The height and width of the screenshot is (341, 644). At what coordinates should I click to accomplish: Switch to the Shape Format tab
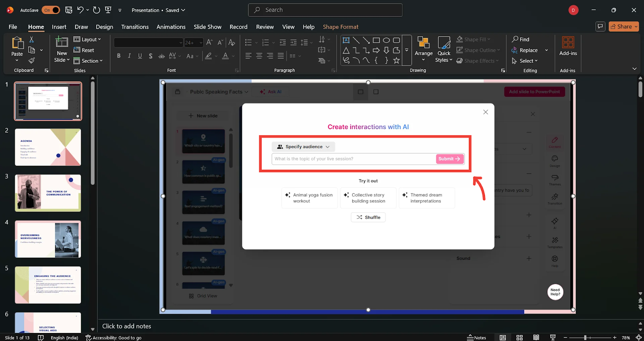pyautogui.click(x=340, y=27)
